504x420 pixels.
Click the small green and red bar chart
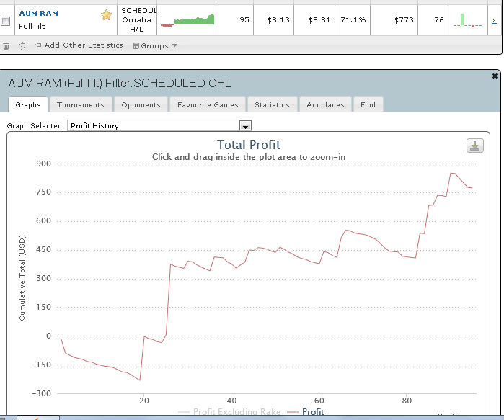point(468,20)
